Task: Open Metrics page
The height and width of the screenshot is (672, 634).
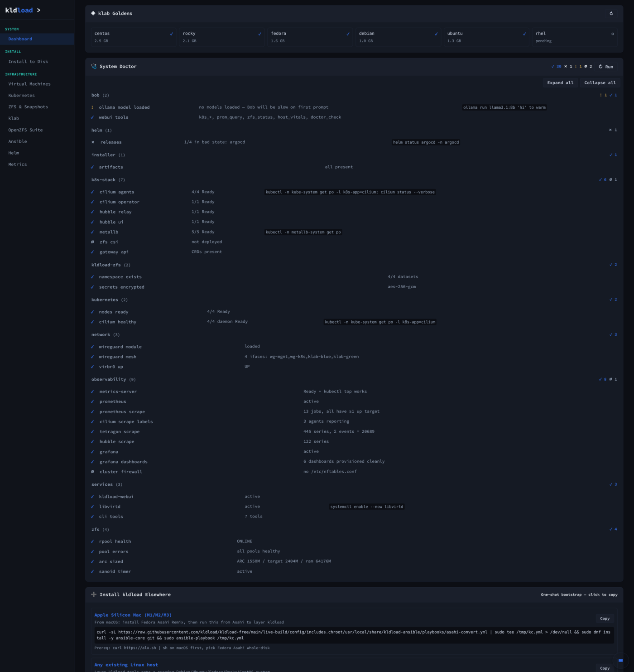Action: tap(37, 164)
